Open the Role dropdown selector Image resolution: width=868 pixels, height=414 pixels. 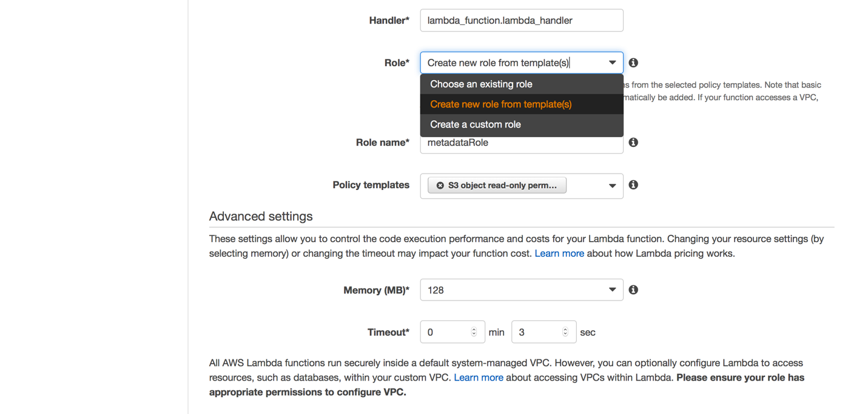pos(612,63)
